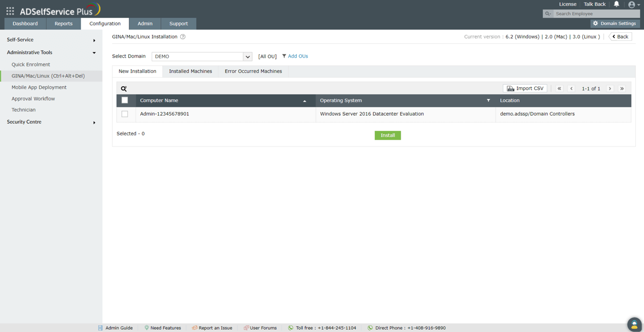The height and width of the screenshot is (332, 644).
Task: Open the Dashboard tab
Action: pos(25,24)
